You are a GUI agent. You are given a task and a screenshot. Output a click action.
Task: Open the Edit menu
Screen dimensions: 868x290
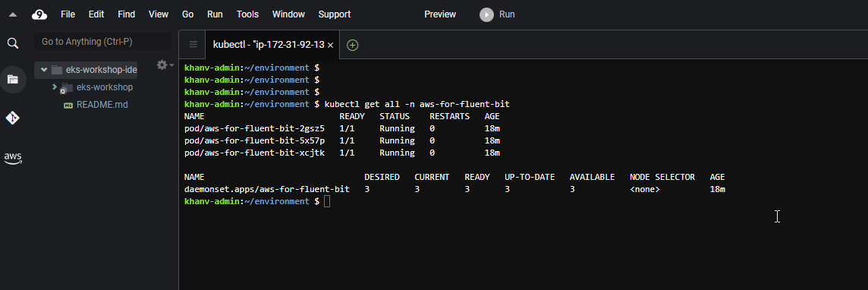pos(96,14)
